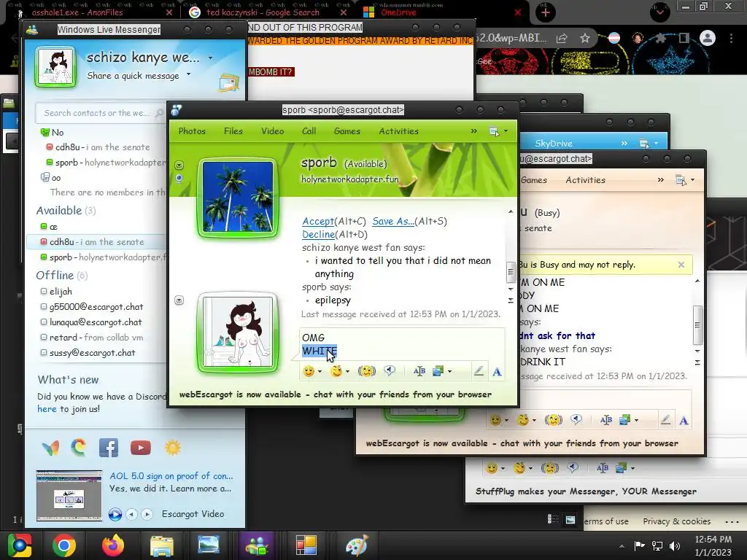The height and width of the screenshot is (560, 747).
Task: Bookmark the page with Chrome star icon
Action: click(x=585, y=38)
